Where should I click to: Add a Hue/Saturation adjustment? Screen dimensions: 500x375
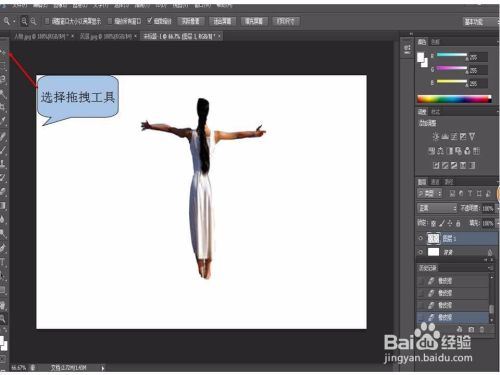click(x=431, y=151)
